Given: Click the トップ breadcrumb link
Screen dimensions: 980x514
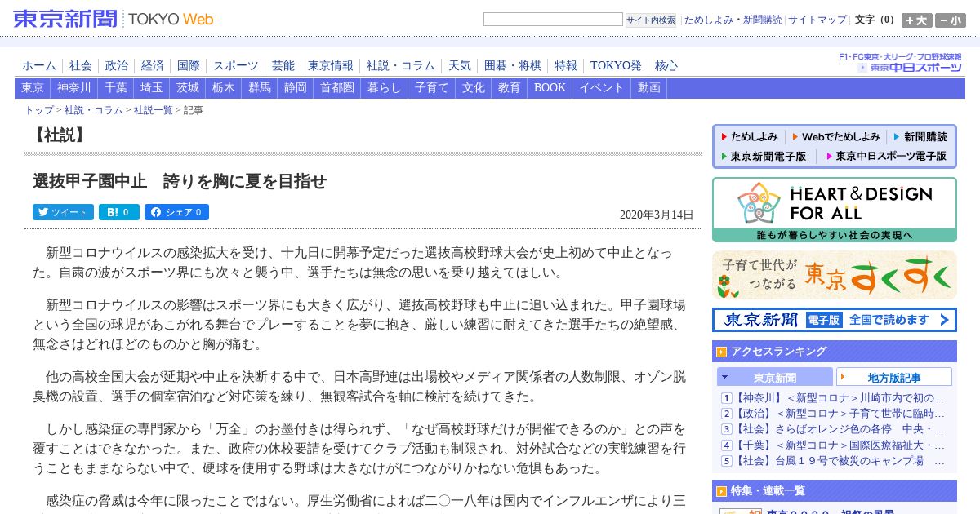Looking at the screenshot, I should point(39,110).
